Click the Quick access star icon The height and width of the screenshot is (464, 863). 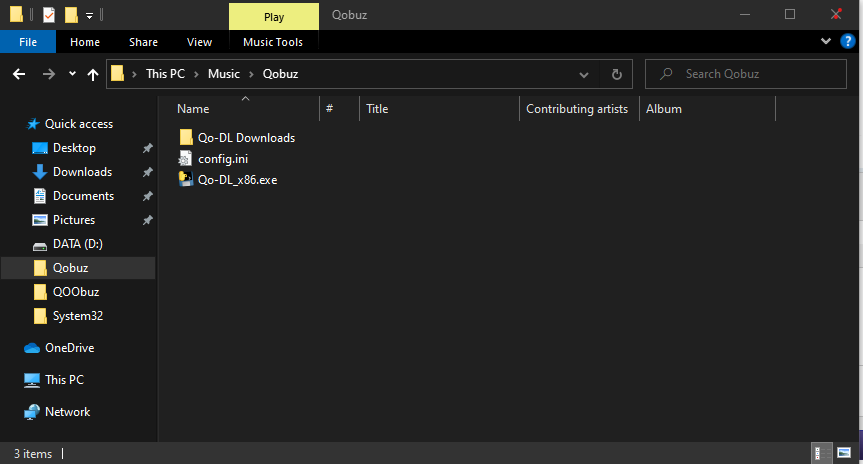(x=33, y=124)
